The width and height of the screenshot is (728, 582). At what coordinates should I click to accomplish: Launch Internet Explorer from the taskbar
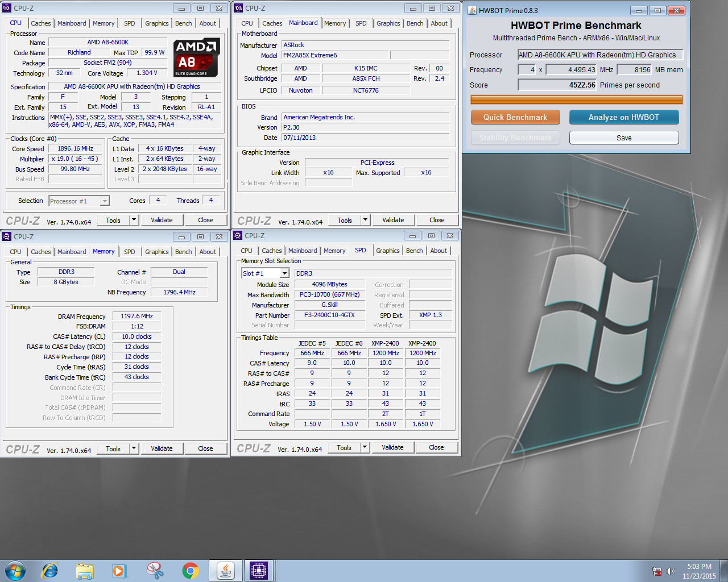click(x=50, y=570)
